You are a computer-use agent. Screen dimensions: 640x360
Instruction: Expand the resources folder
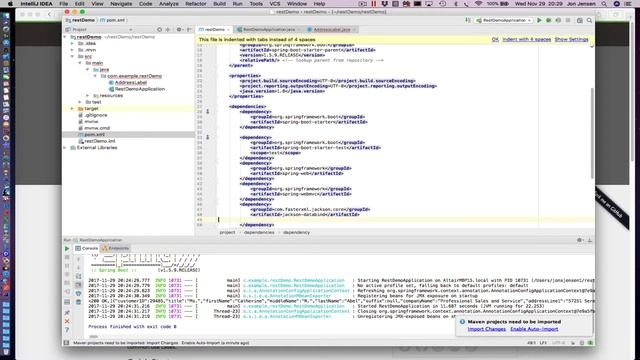(x=87, y=96)
